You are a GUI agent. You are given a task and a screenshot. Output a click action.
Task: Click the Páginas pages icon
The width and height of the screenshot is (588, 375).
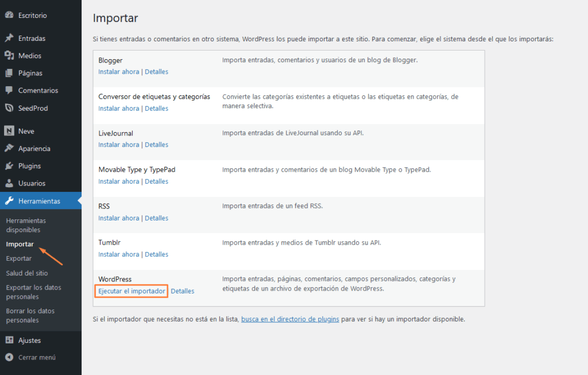(x=9, y=73)
